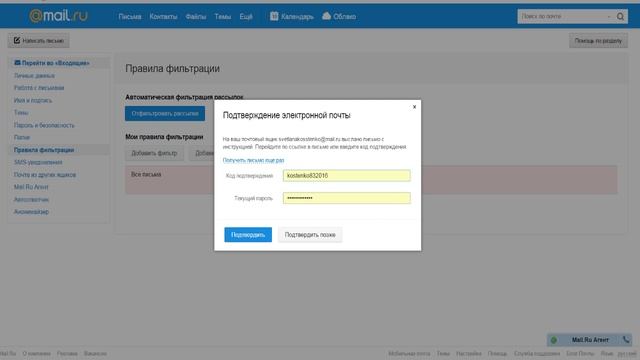Click the Добавить фильтр button
The width and height of the screenshot is (640, 360).
(154, 153)
